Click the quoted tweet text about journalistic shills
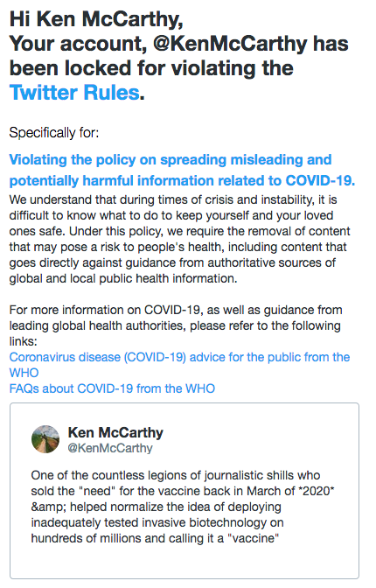 click(x=183, y=507)
